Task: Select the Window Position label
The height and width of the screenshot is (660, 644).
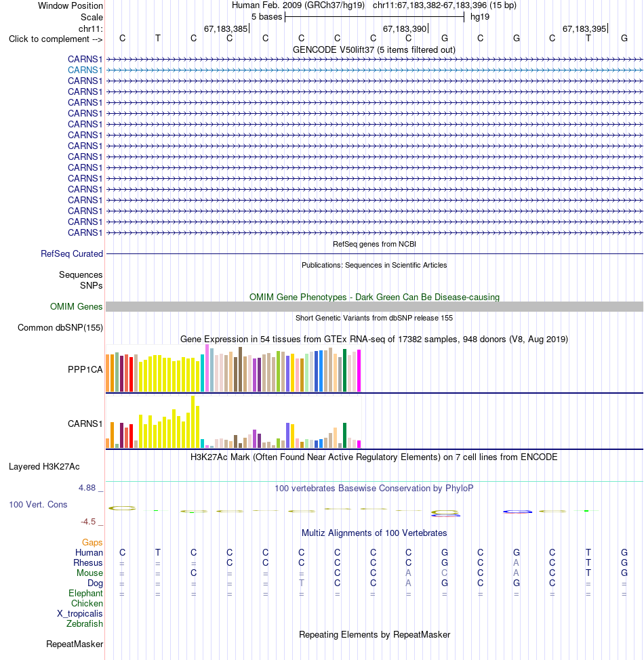Action: click(x=71, y=6)
